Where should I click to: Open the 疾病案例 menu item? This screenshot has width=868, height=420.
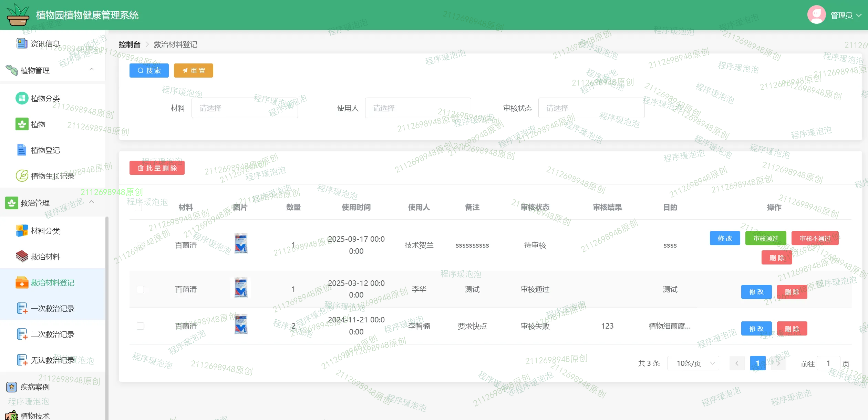click(x=35, y=387)
